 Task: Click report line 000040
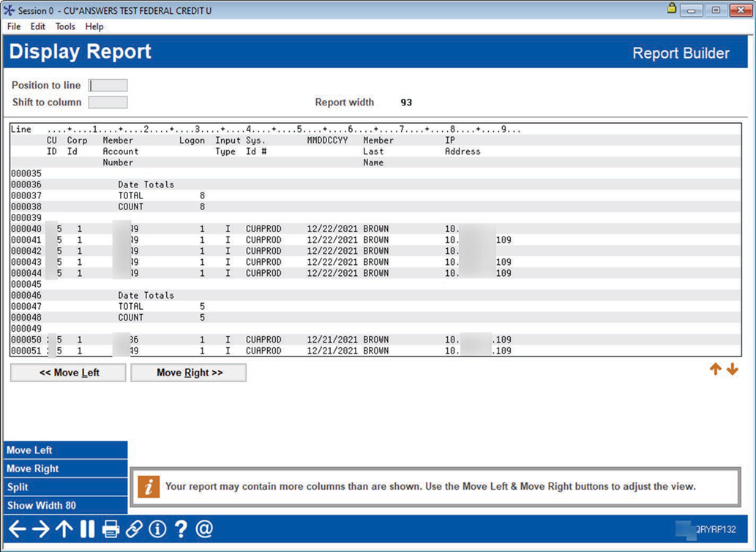point(375,228)
